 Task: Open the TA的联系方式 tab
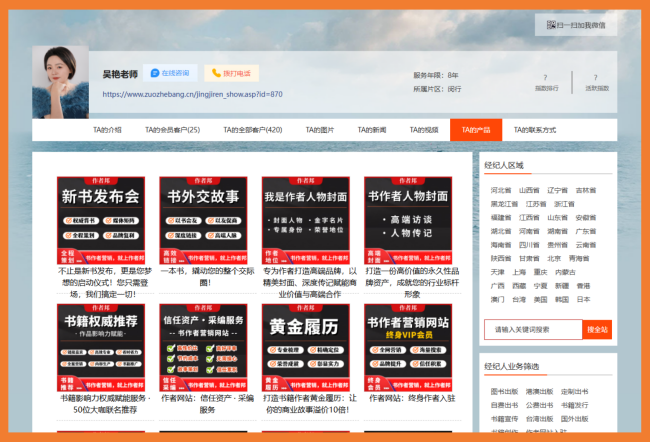pos(534,130)
